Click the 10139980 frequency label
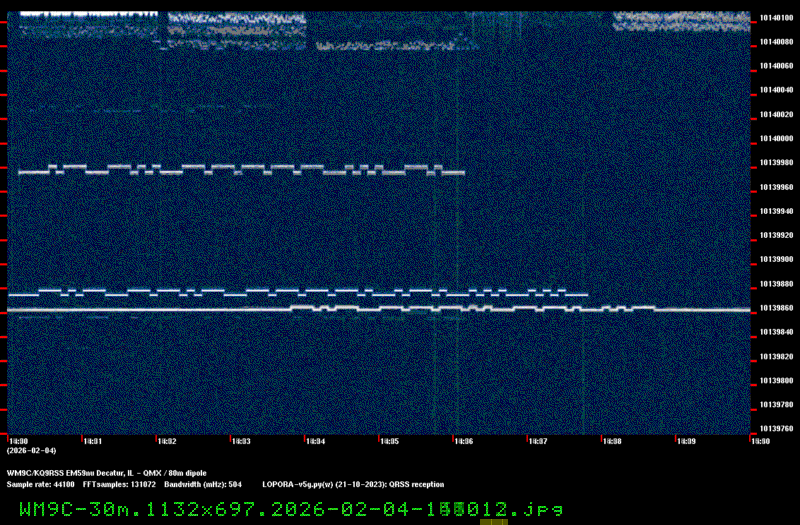 coord(776,163)
